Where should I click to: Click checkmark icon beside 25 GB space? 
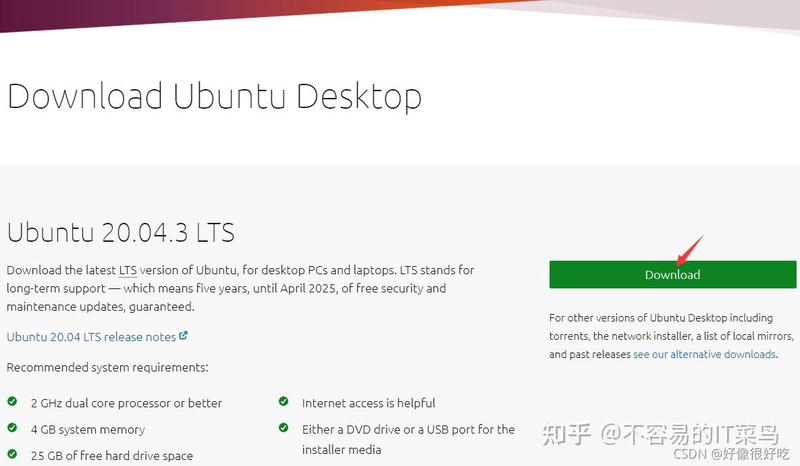pyautogui.click(x=12, y=454)
